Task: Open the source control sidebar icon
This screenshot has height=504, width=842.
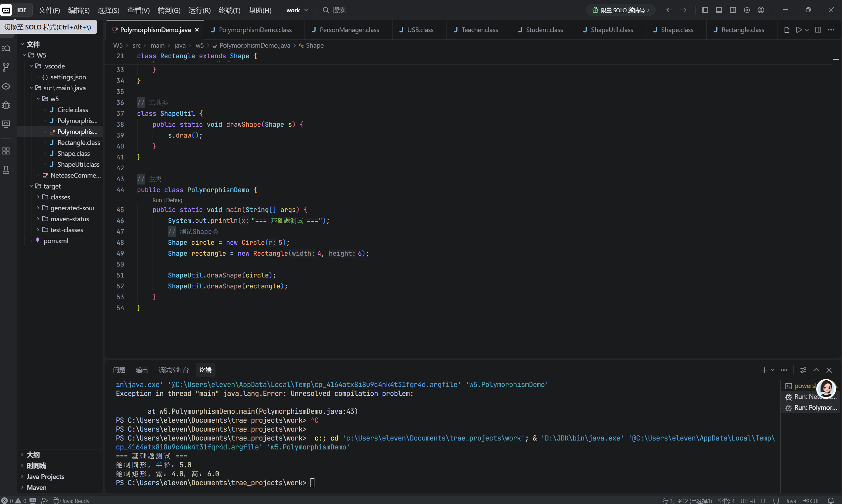Action: [x=6, y=67]
